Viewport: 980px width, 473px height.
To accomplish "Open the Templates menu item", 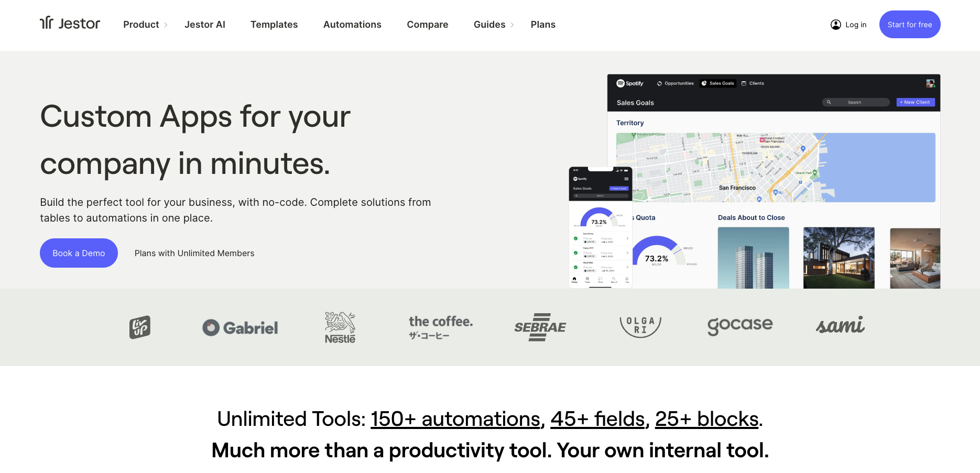I will tap(274, 25).
